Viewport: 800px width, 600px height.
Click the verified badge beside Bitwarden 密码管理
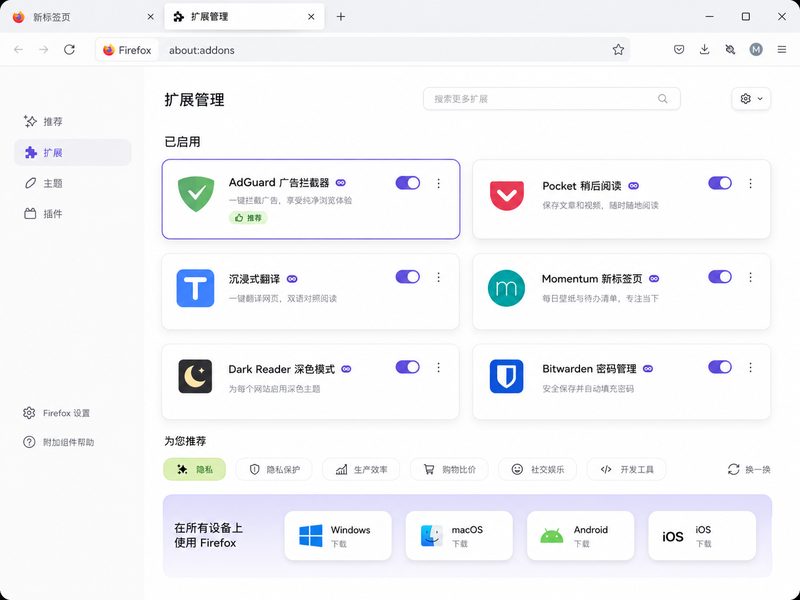point(648,368)
